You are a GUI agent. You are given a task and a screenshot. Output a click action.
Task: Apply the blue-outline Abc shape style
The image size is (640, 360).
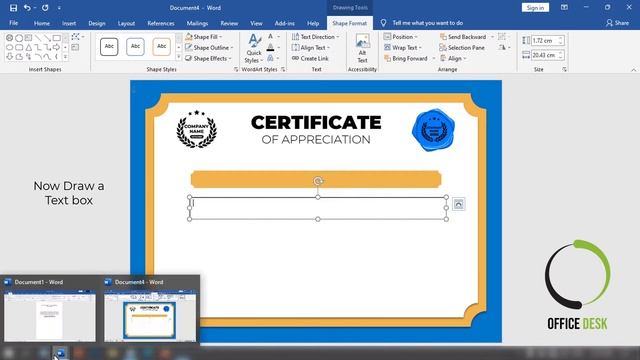tap(135, 47)
